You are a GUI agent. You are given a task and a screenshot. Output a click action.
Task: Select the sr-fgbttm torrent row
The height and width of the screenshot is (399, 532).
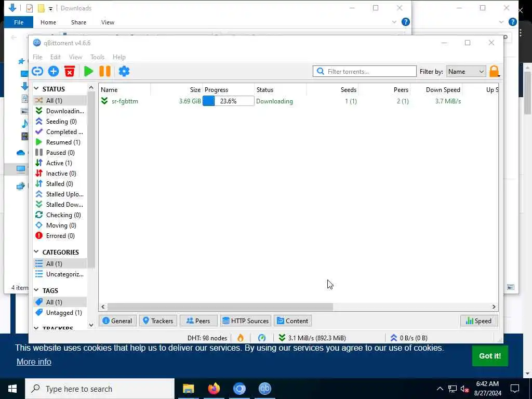299,101
